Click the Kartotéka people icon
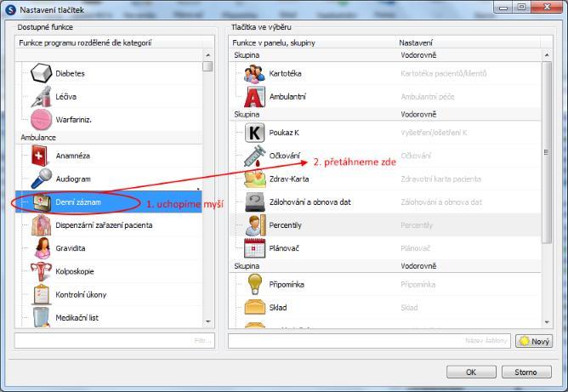The width and height of the screenshot is (568, 392). [254, 73]
